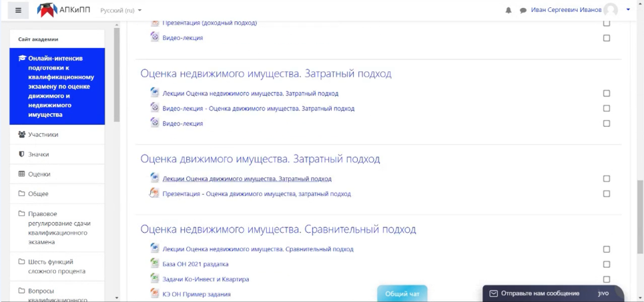Click presentation icon for 'Оценка движимого имущества, затратный подход'

pos(155,194)
